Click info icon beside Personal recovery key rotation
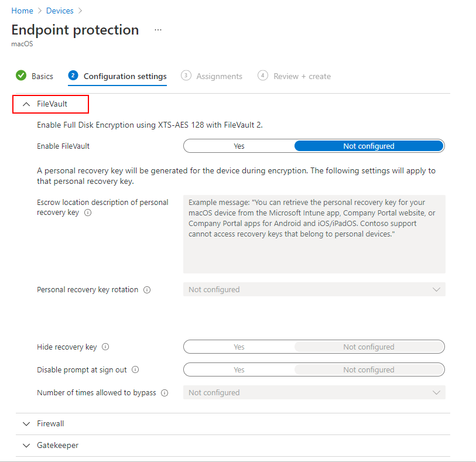The width and height of the screenshot is (476, 462). 147,290
